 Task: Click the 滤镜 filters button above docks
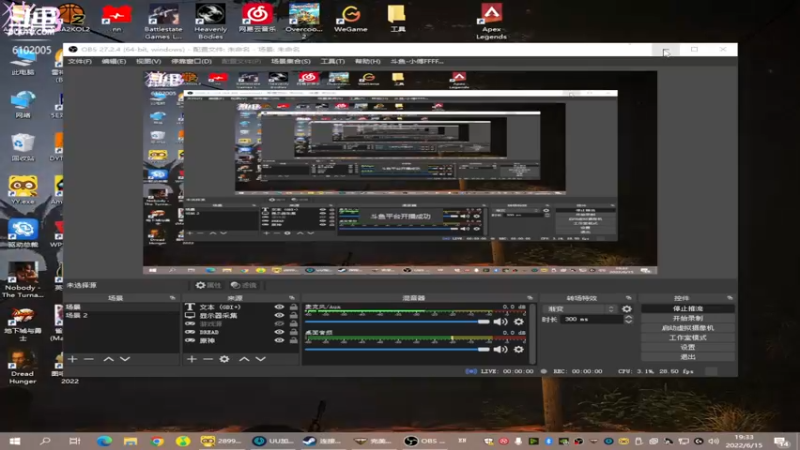coord(244,285)
